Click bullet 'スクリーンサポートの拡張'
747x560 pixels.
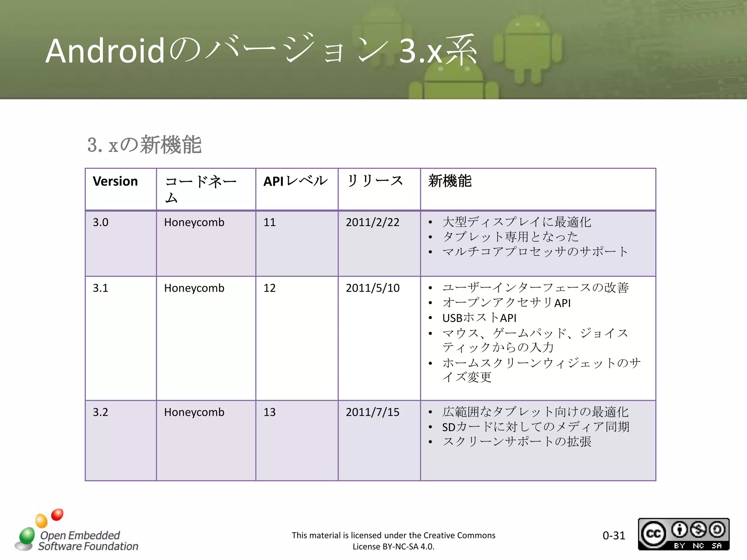click(517, 442)
